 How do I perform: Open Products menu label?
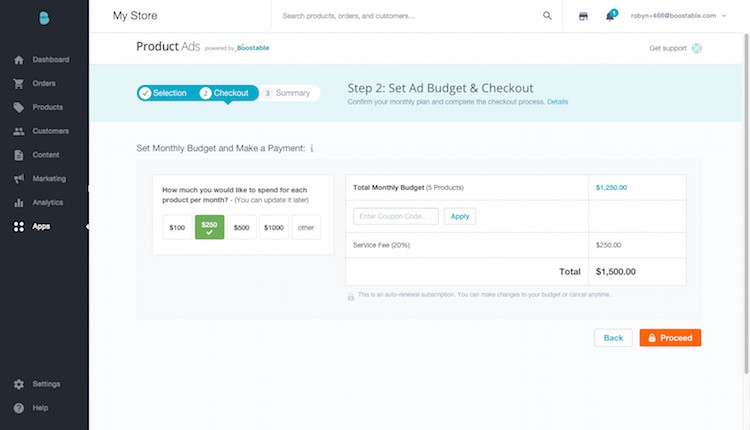(x=48, y=107)
